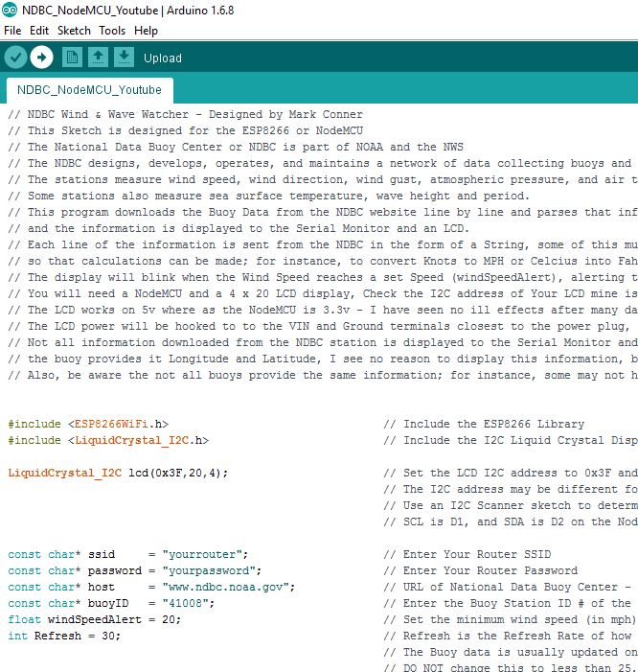Click the comment line about SCL is D1
This screenshot has width=638, height=672.
click(511, 522)
